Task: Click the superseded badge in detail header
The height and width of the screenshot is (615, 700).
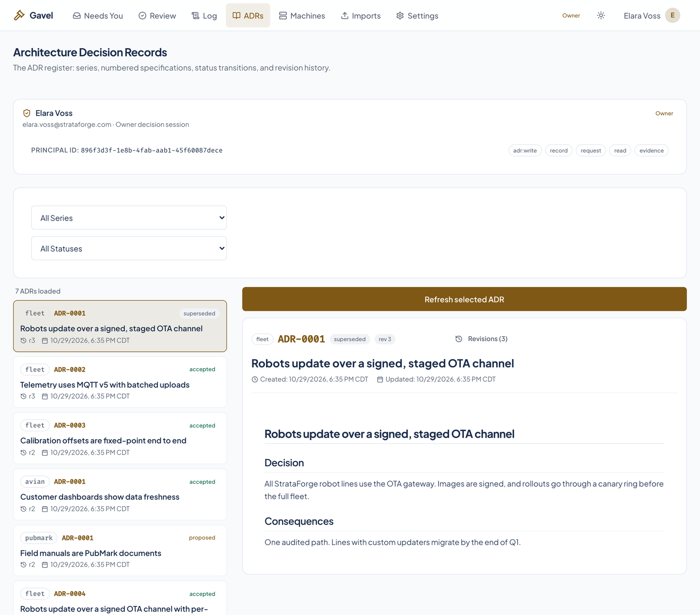Action: click(x=350, y=339)
